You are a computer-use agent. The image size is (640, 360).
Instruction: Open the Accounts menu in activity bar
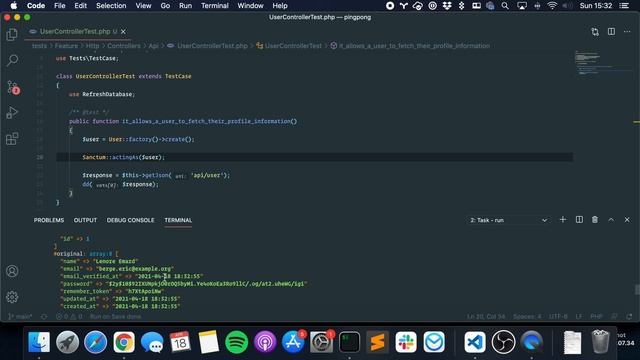point(12,271)
